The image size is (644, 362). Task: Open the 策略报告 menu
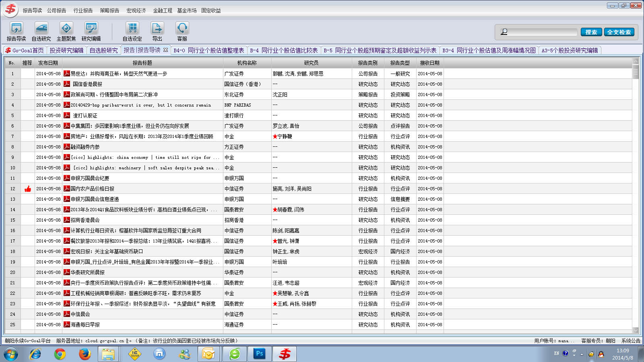coord(109,10)
